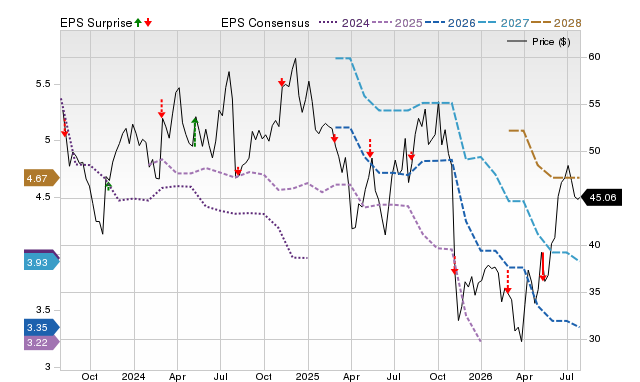Click the 2026 x-axis label
Screen dimensions: 640x382
pyautogui.click(x=480, y=376)
